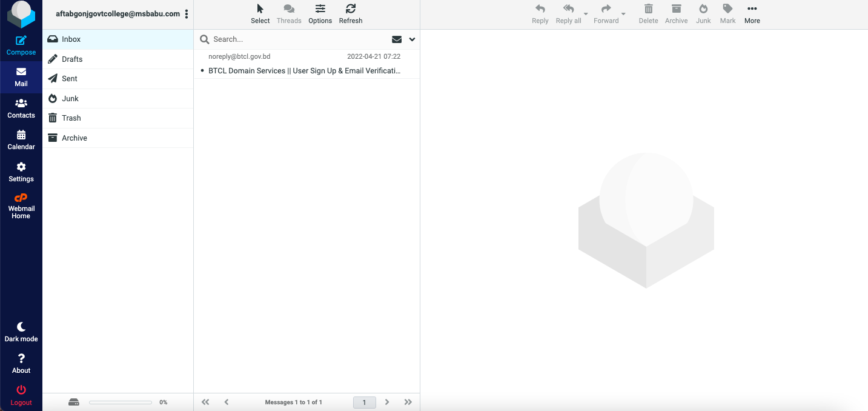This screenshot has width=868, height=411.
Task: Click the disk quota storage icon
Action: [74, 402]
